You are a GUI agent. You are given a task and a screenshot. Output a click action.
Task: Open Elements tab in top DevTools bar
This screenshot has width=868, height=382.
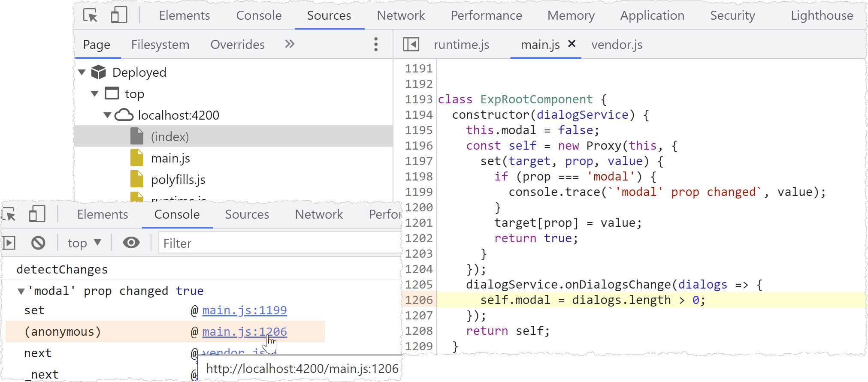pos(184,15)
